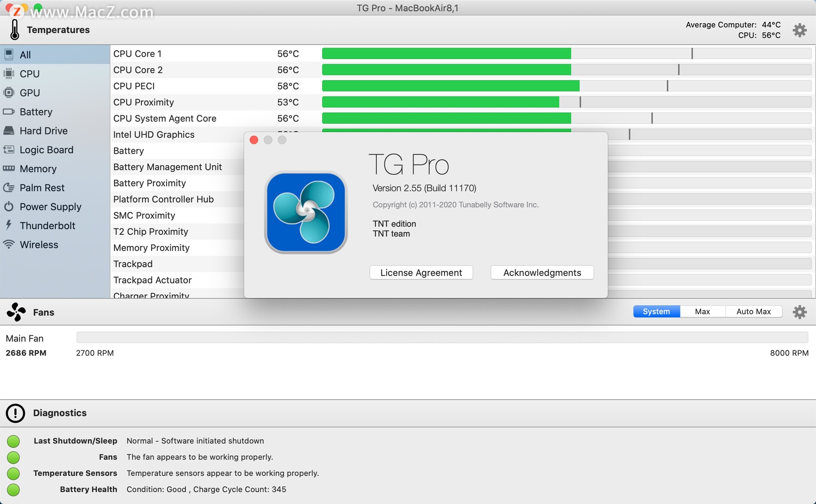Click the Average Computer 44°C readout
Image resolution: width=816 pixels, height=504 pixels.
pos(733,25)
